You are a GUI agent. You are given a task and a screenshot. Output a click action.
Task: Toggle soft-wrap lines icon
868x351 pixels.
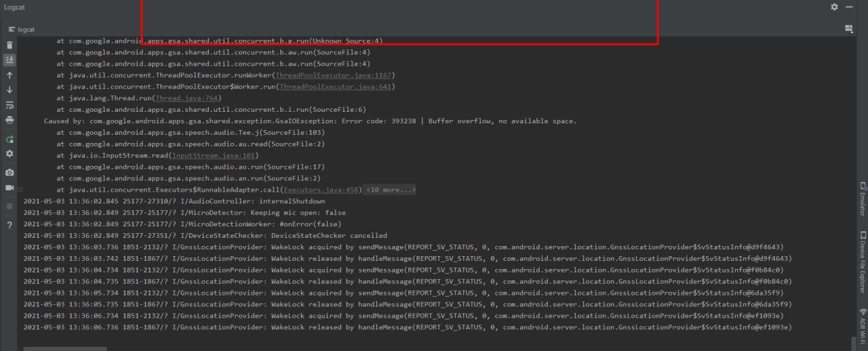pos(9,105)
